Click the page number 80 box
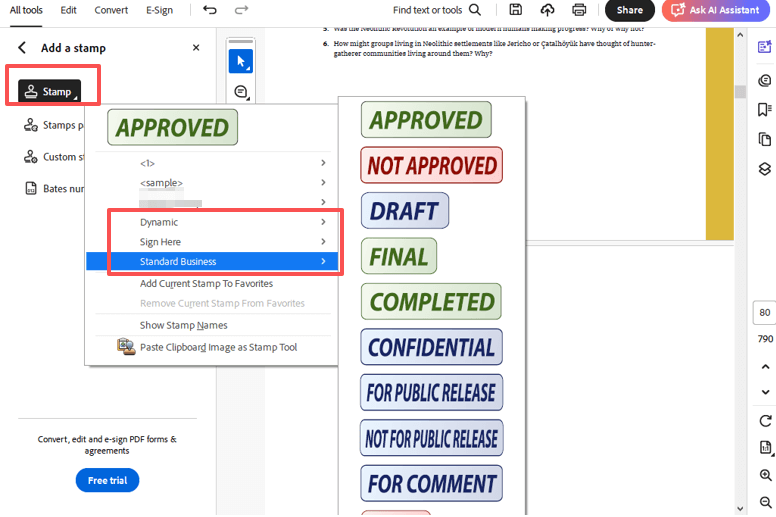Image resolution: width=776 pixels, height=517 pixels. [765, 313]
